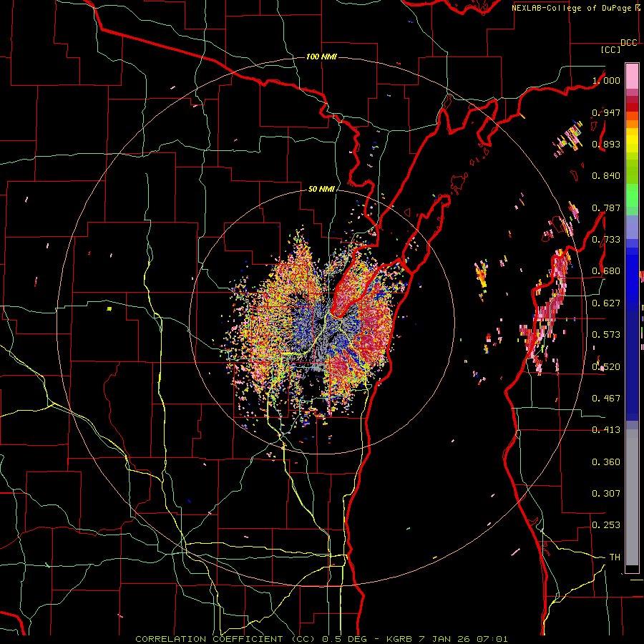Select the 1.000 scale value
Viewport: 644px width, 644px height.
606,80
